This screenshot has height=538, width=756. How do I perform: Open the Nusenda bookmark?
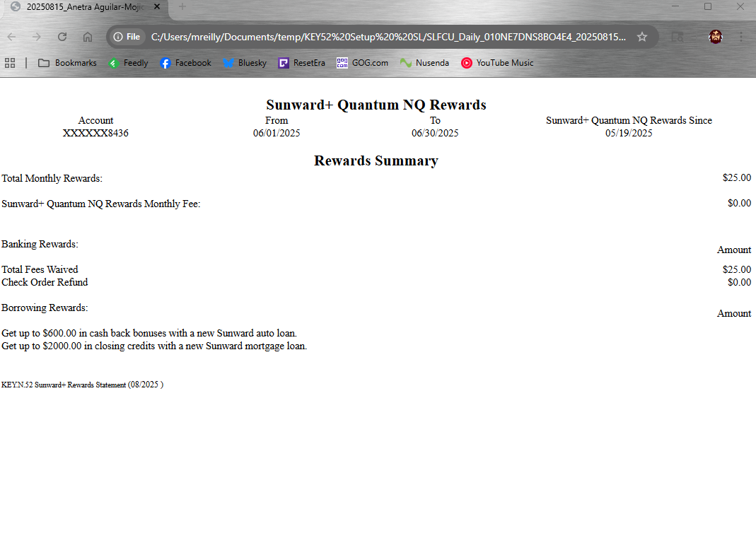424,63
